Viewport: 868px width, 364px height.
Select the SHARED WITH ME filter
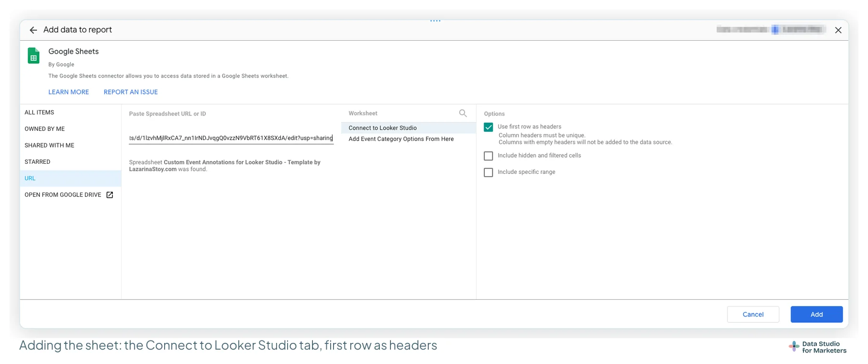[x=70, y=145]
